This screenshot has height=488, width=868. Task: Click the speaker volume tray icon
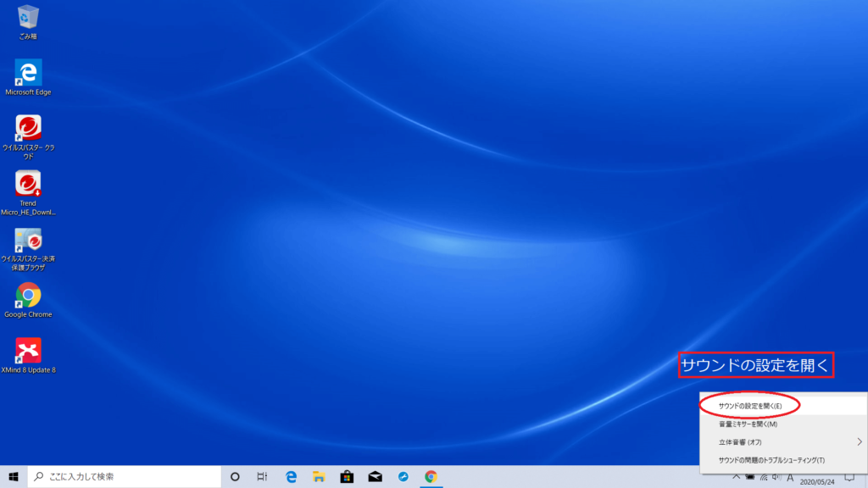coord(776,477)
